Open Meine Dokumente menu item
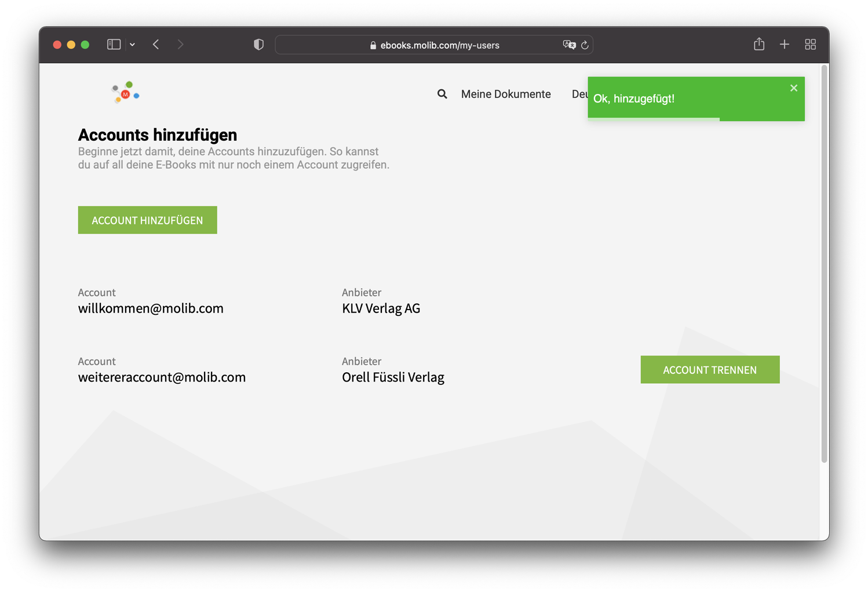Image resolution: width=868 pixels, height=592 pixels. point(505,94)
